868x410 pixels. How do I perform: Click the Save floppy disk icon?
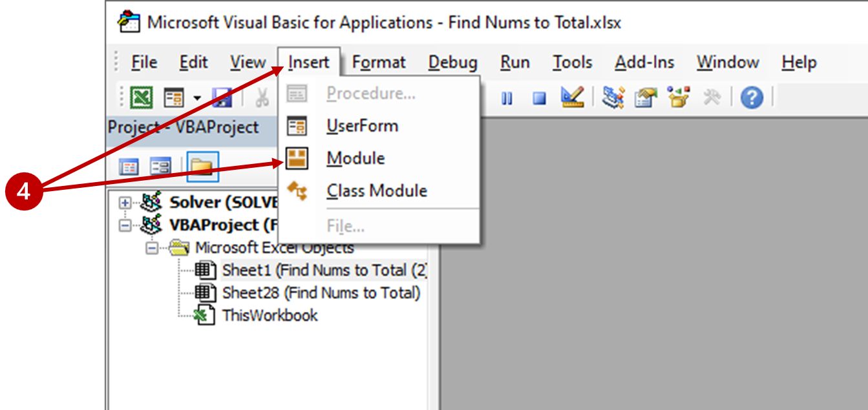[x=222, y=98]
